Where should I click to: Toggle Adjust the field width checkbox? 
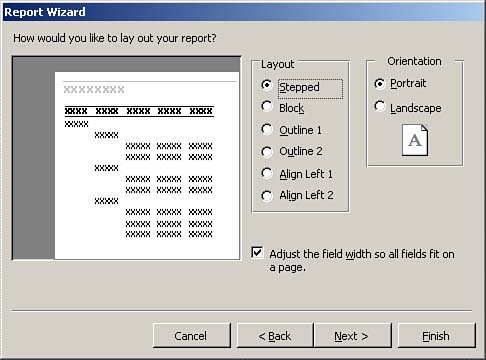pyautogui.click(x=257, y=253)
